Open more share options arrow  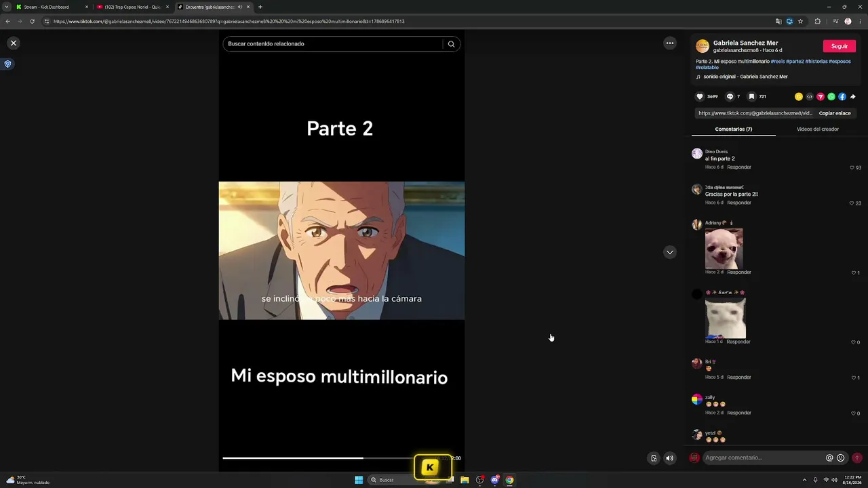click(x=853, y=97)
